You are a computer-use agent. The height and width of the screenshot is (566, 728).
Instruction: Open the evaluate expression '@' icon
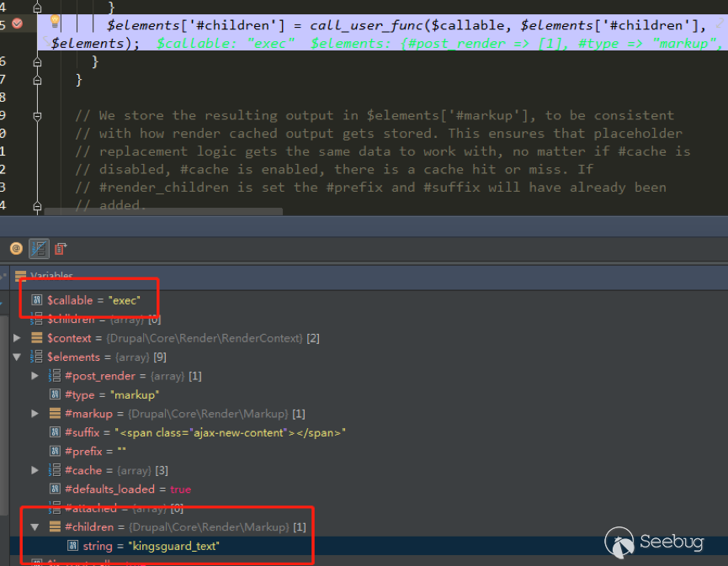tap(16, 249)
